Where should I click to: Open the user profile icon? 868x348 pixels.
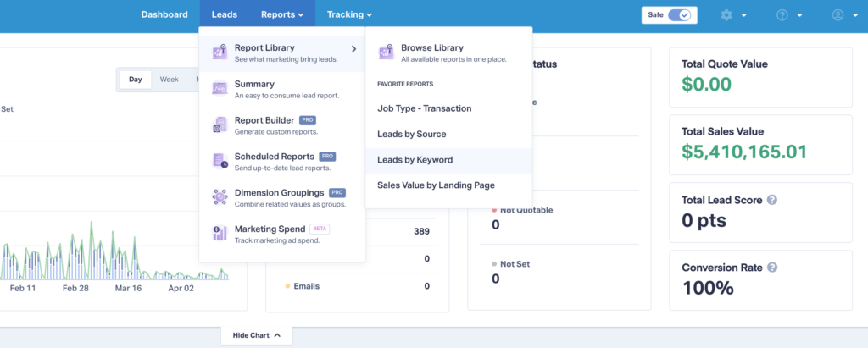pyautogui.click(x=838, y=15)
